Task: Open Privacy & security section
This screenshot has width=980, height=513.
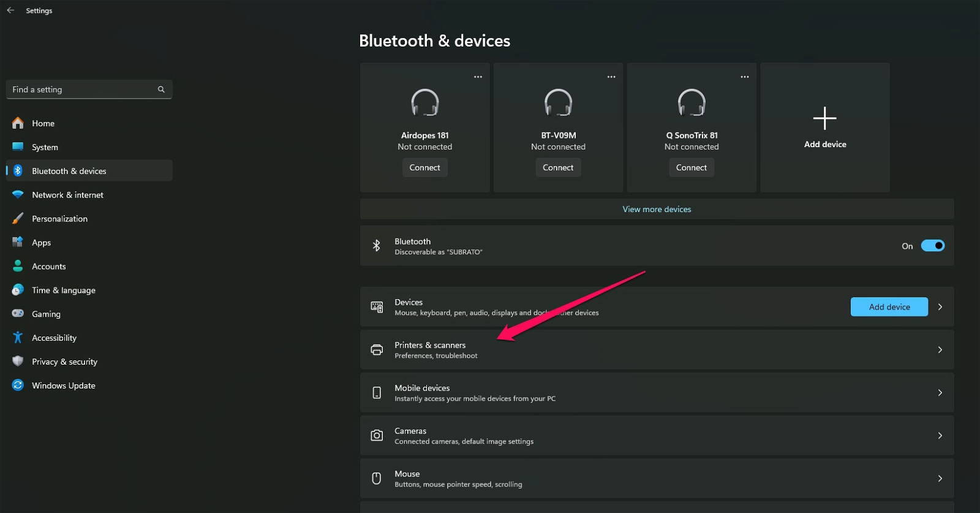Action: pos(64,362)
